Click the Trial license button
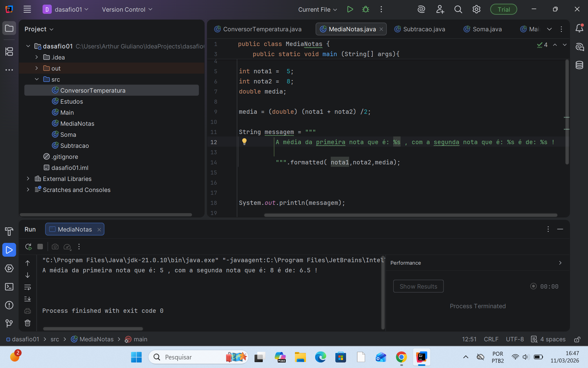The height and width of the screenshot is (368, 588). [503, 10]
